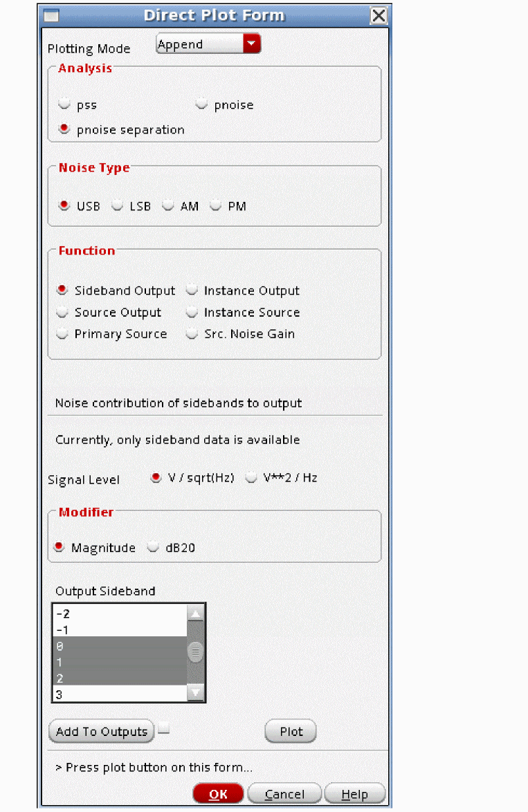This screenshot has width=528, height=812.
Task: Select Instance Output function
Action: coord(192,290)
